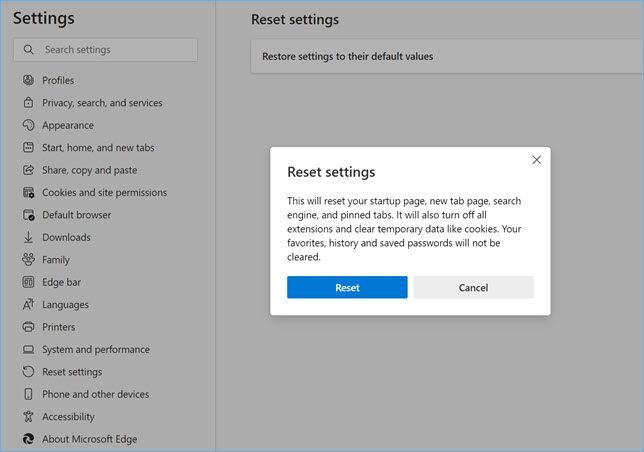Viewport: 644px width, 452px height.
Task: Open Phone and other devices settings
Action: 95,394
